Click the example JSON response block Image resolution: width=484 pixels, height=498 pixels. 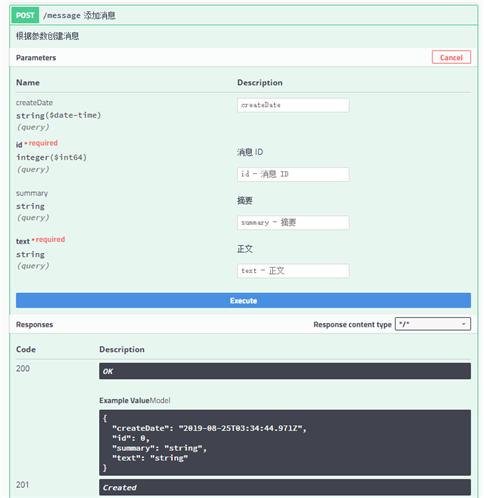285,443
